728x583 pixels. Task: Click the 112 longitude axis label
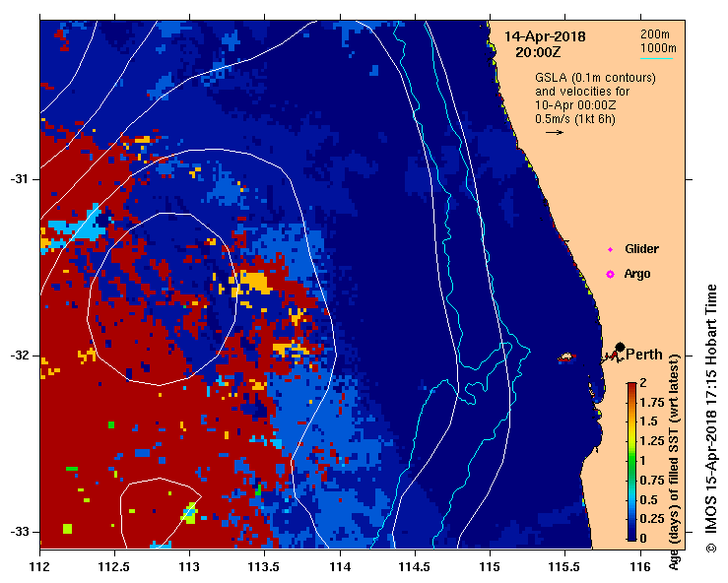[40, 567]
